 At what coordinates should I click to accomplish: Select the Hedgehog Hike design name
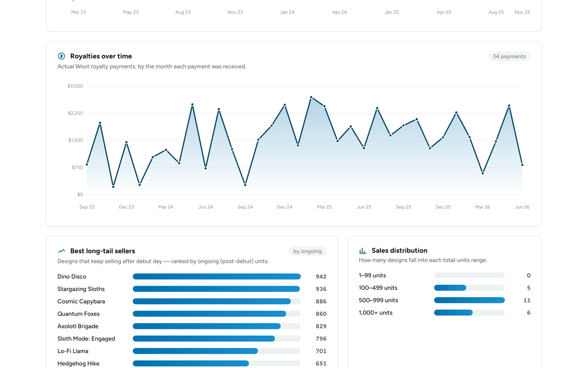click(x=78, y=363)
